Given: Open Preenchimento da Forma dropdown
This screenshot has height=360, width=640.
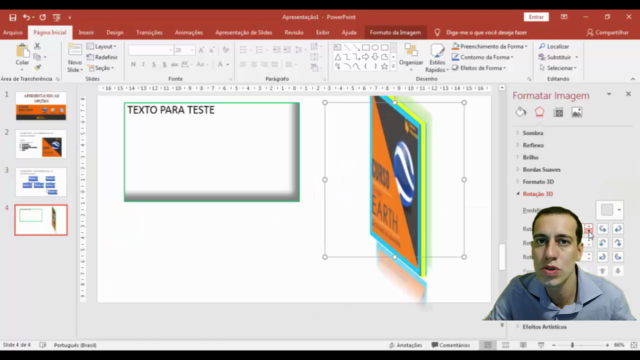Looking at the screenshot, I should pos(490,47).
